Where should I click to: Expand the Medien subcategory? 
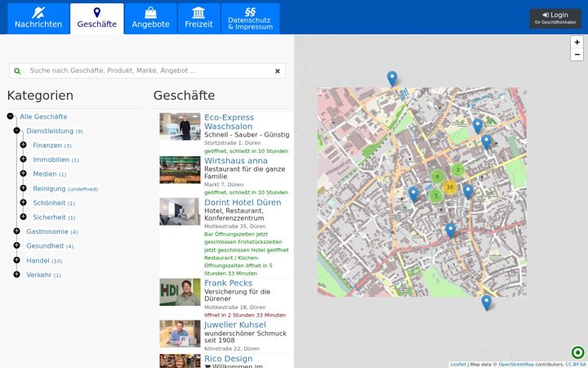(23, 173)
